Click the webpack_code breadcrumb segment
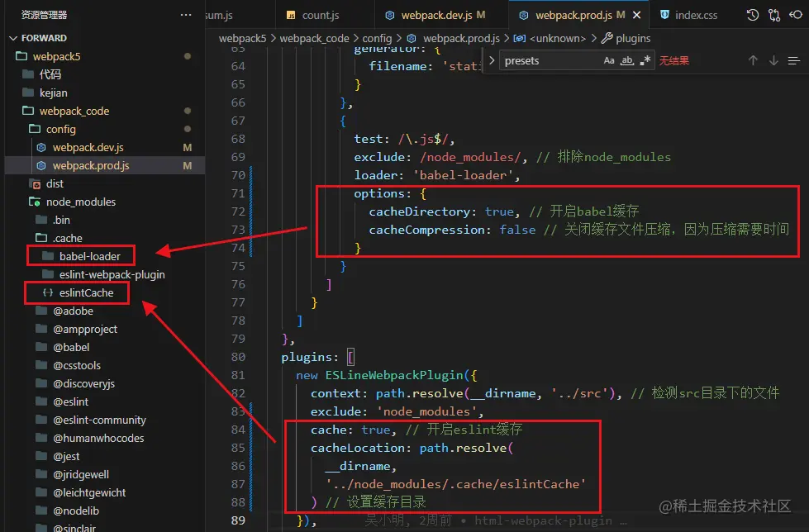Screen dimensions: 809x532 pyautogui.click(x=314, y=38)
